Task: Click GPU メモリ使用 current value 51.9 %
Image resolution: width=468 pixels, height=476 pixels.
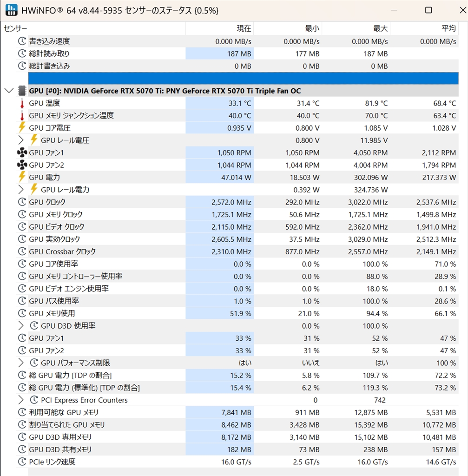Action: (240, 313)
